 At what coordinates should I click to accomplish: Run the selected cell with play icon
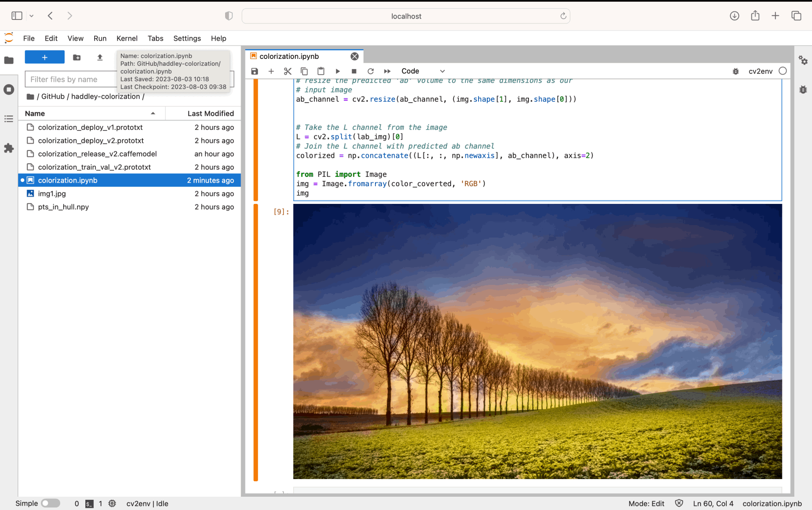[x=337, y=71]
